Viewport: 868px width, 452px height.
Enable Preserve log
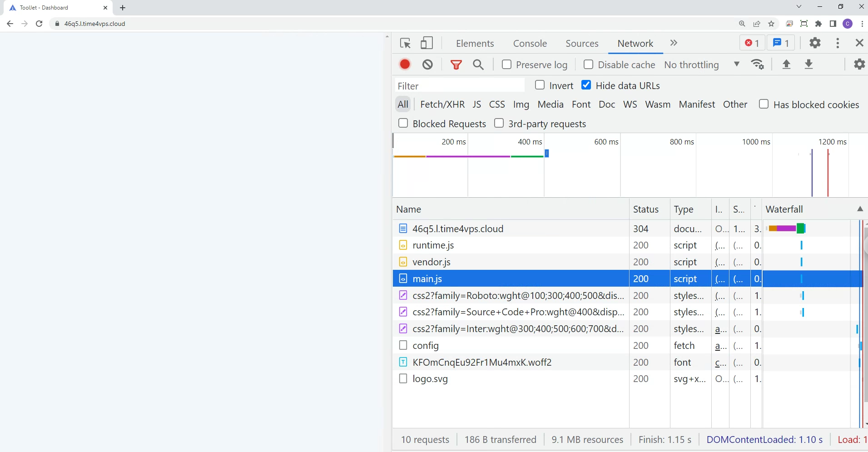[507, 65]
